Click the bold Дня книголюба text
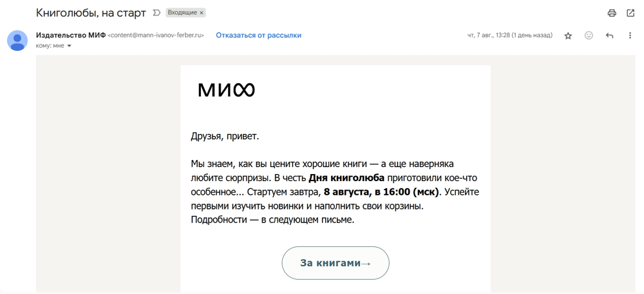 [346, 178]
